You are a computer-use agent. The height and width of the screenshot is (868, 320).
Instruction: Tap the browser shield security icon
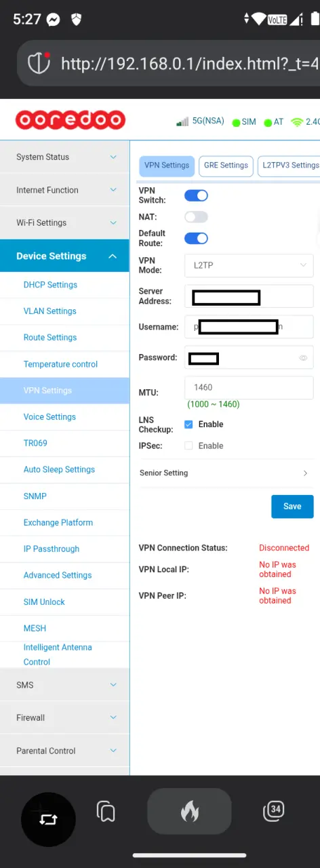(39, 63)
